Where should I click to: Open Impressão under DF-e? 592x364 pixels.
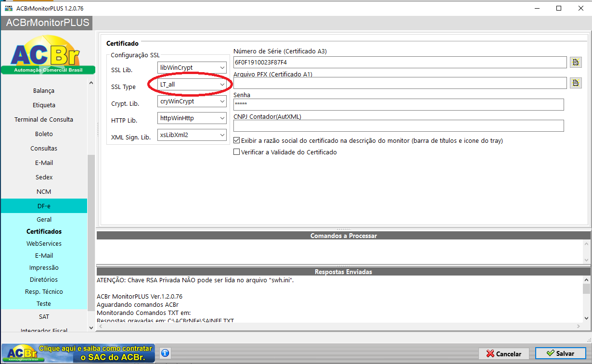pos(44,267)
